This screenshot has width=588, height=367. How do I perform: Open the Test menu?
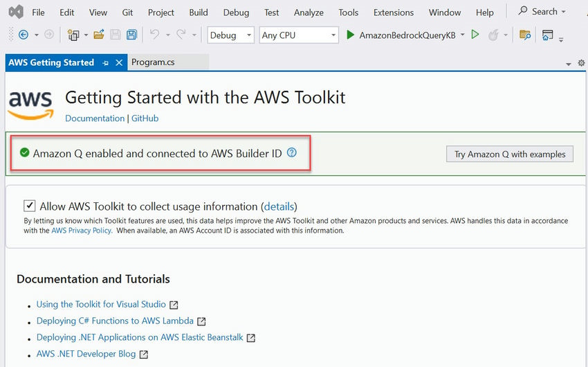click(x=271, y=12)
